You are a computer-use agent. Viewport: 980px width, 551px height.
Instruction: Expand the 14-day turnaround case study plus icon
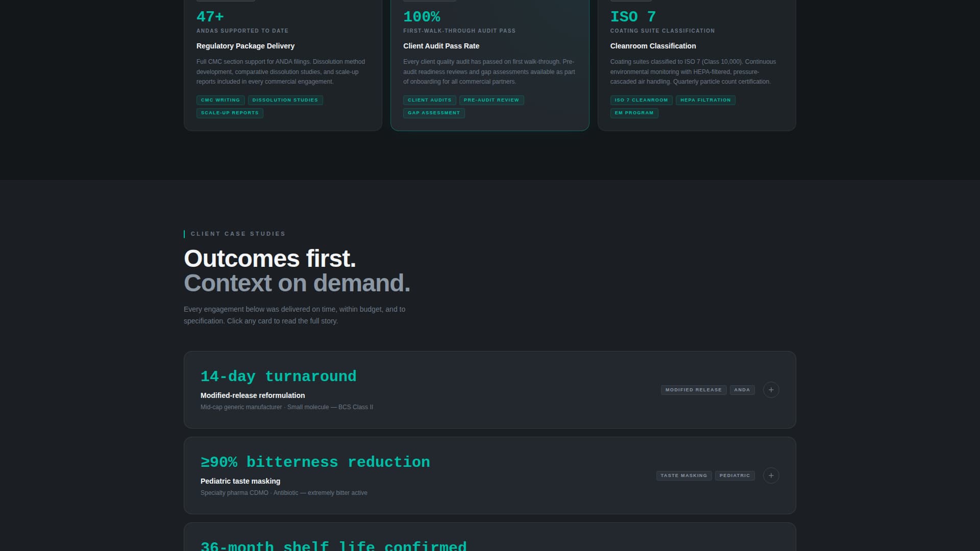(x=771, y=390)
